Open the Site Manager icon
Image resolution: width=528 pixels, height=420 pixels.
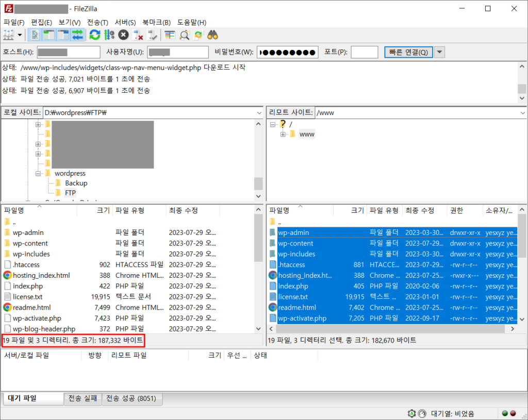(8, 35)
